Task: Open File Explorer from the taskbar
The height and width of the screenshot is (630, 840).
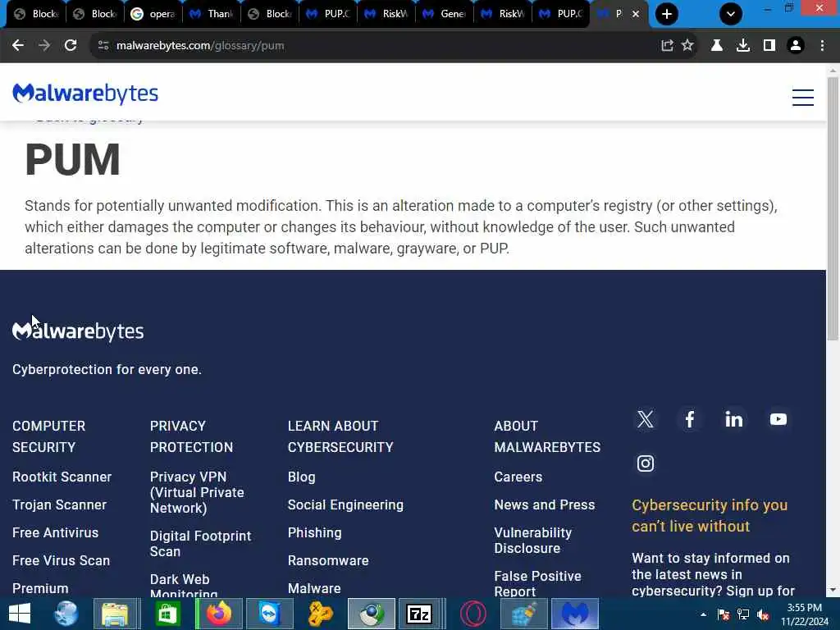Action: pyautogui.click(x=115, y=614)
